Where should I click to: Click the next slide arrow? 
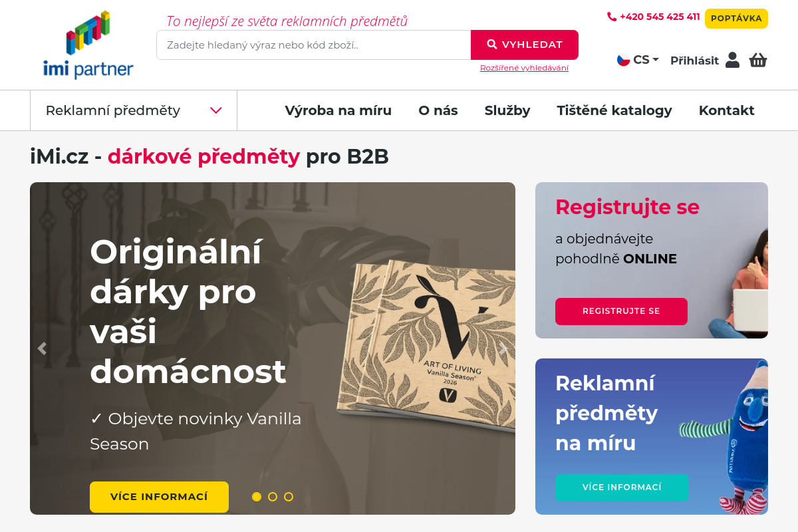(x=503, y=348)
